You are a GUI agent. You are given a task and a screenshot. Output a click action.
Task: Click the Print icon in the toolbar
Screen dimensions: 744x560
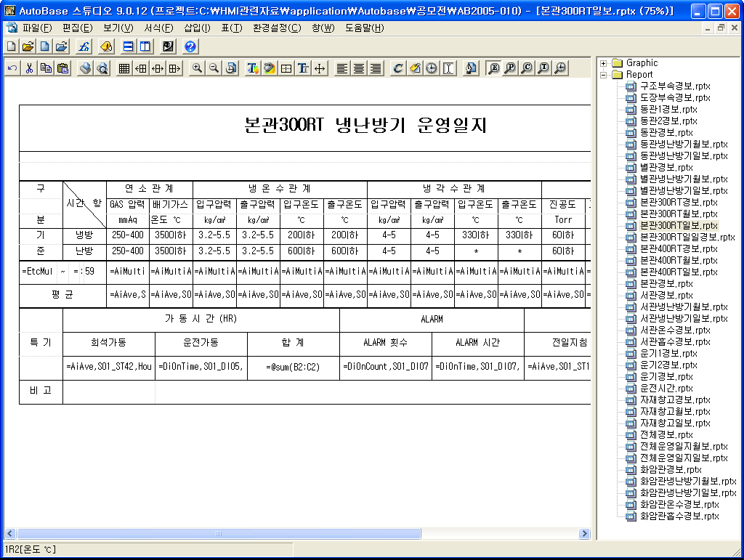(x=86, y=68)
